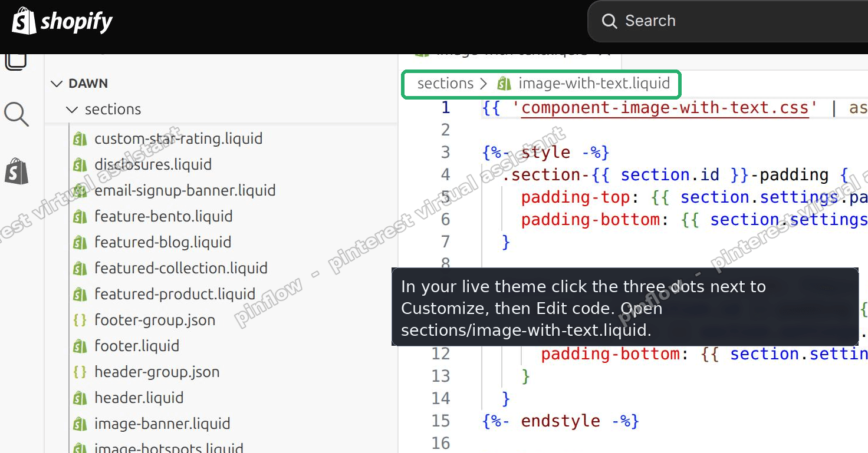The image size is (868, 453).
Task: Click 'padding-bottom' property on line 6
Action: tap(590, 220)
